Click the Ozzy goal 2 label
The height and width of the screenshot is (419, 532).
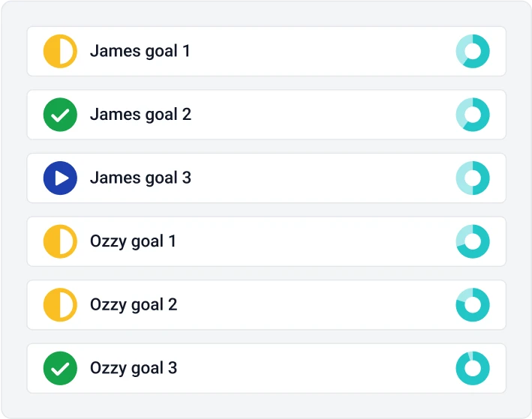coord(134,305)
